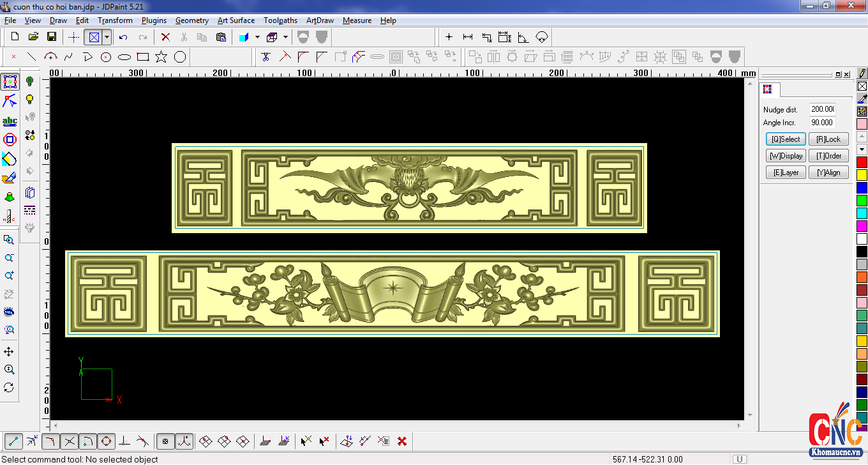This screenshot has width=868, height=465.
Task: Expand dropdown next to the wireframe box icon
Action: 285,37
